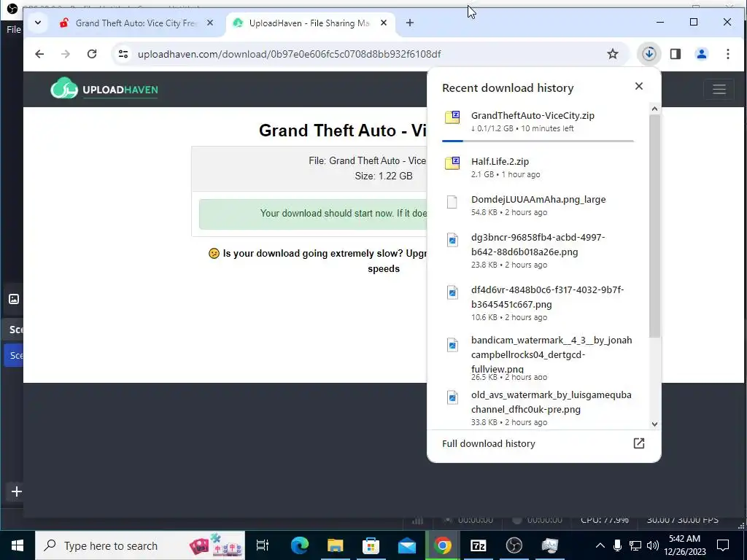The width and height of the screenshot is (747, 560).
Task: Click the GrandTheftAuto download progress bar
Action: (x=538, y=141)
